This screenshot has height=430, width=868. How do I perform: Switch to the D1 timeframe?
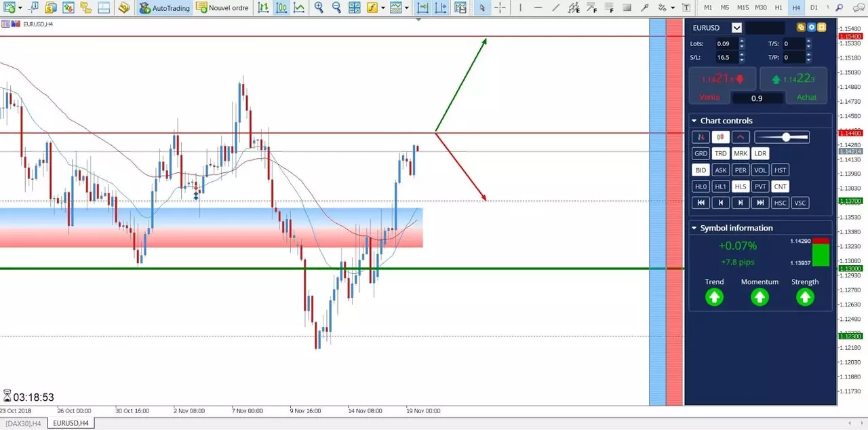pyautogui.click(x=814, y=8)
